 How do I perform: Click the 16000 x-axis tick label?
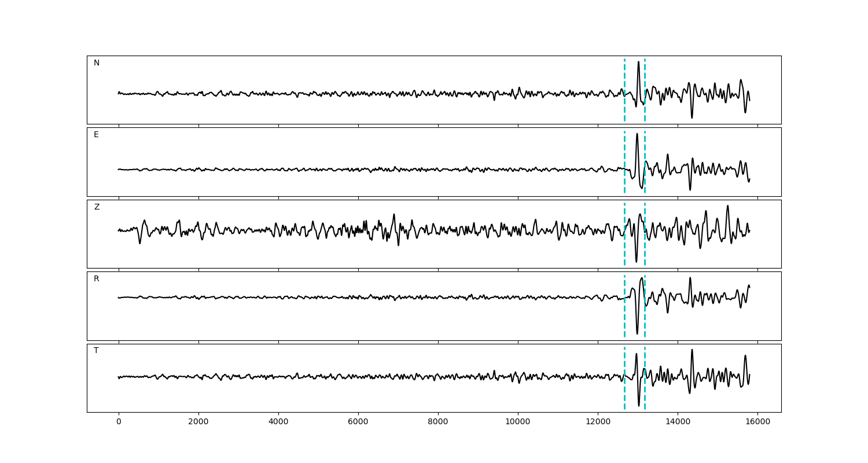pos(757,422)
